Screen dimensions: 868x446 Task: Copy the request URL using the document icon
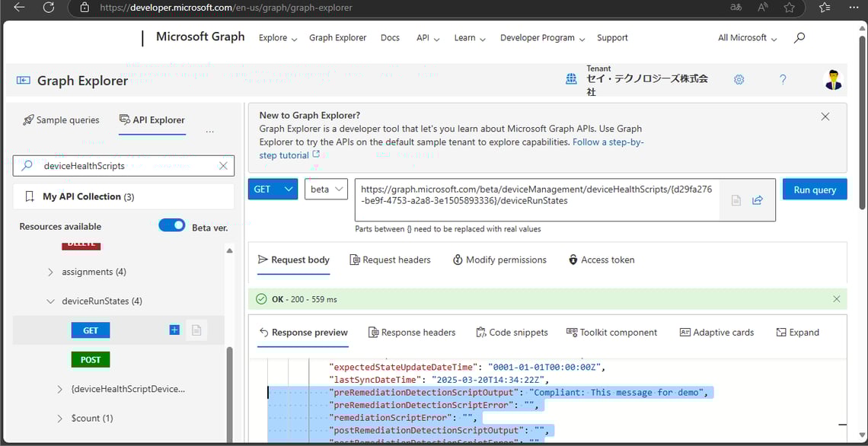[x=736, y=199]
